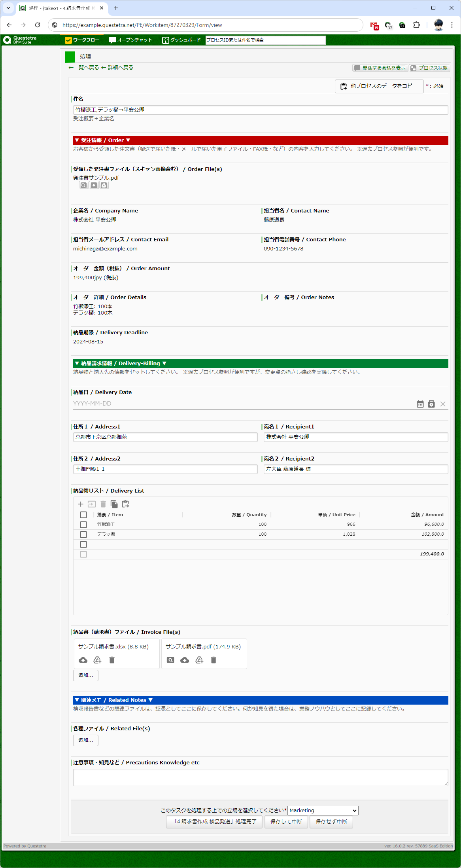Image resolution: width=461 pixels, height=868 pixels.
Task: Toggle the select-all checkbox in Delivery List header
Action: 83,515
